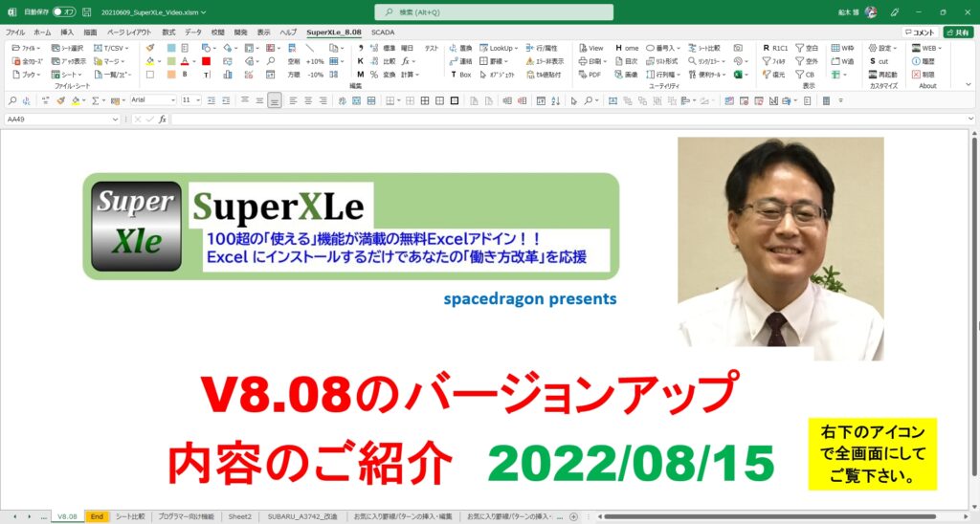
Task: Collapse the ribbon with chevron
Action: 969,85
